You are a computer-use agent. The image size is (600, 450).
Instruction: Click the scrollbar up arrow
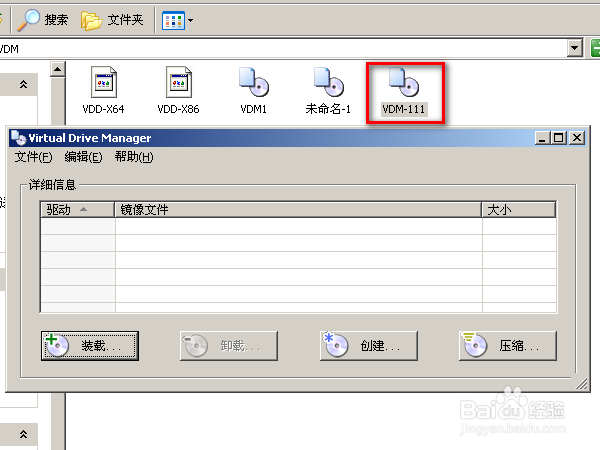point(57,69)
